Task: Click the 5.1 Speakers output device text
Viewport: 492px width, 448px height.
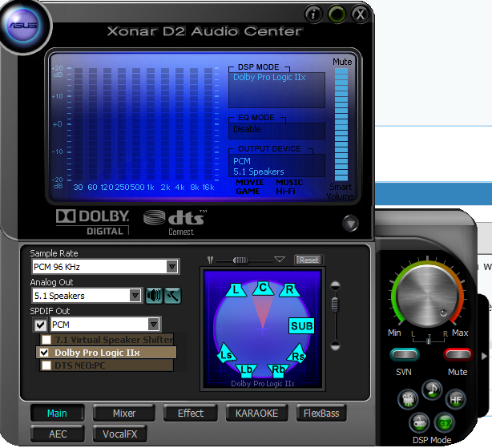Action: (259, 172)
